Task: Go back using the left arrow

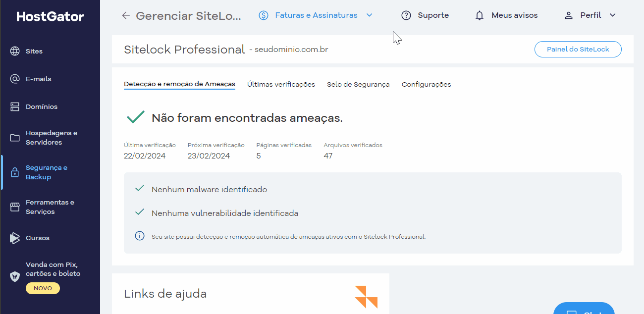Action: coord(126,15)
